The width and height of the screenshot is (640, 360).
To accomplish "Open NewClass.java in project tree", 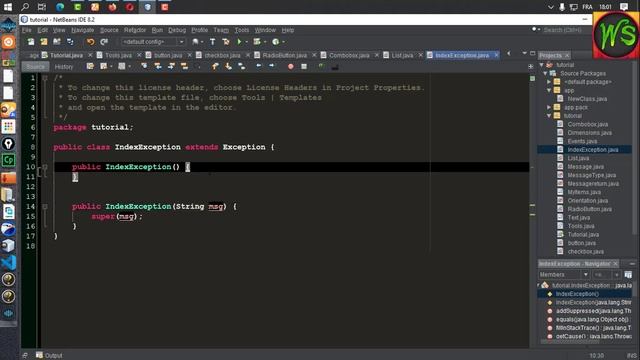I will [x=587, y=99].
